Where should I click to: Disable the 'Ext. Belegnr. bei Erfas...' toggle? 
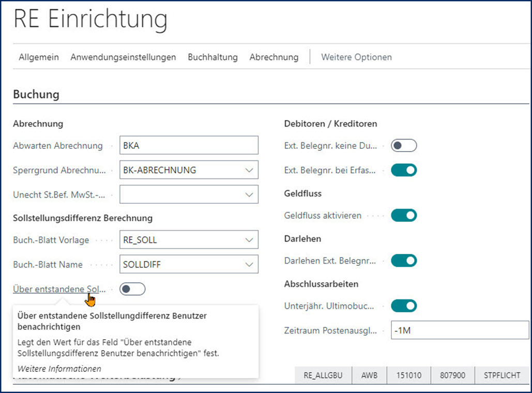click(x=404, y=170)
